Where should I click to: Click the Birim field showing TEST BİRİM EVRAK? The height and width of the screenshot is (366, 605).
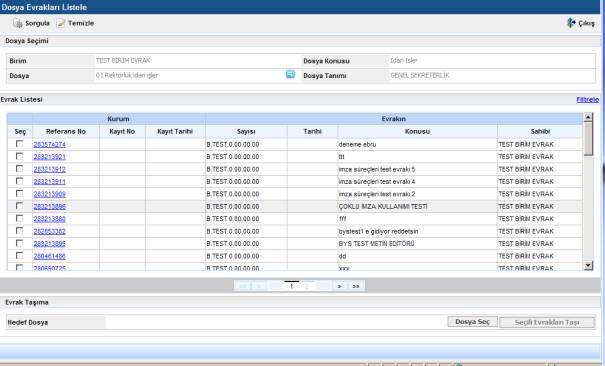pos(197,61)
